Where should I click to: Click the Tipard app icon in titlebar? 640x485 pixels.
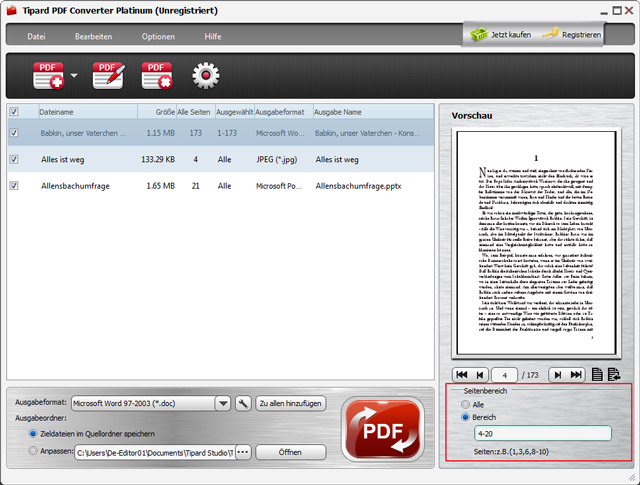[12, 10]
